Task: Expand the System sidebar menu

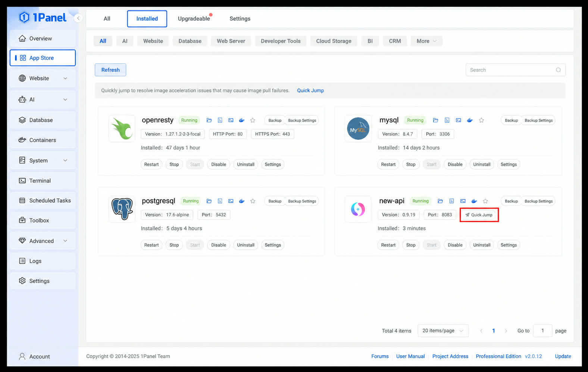Action: (x=43, y=161)
